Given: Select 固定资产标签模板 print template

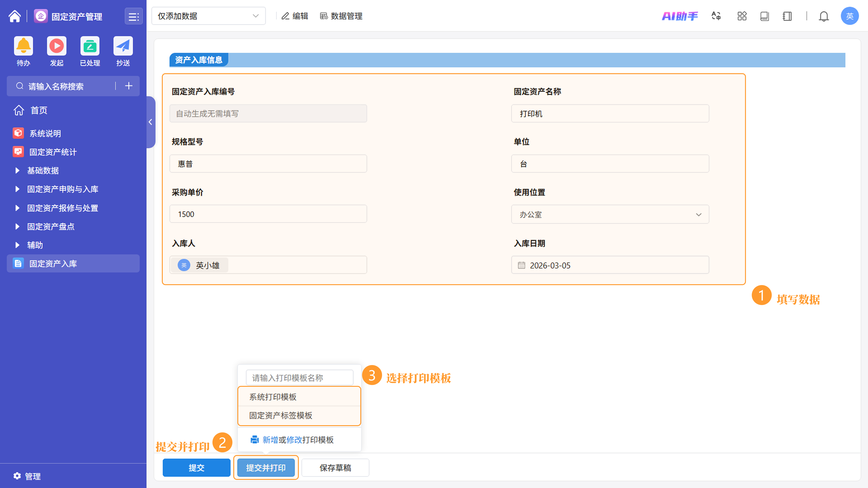Looking at the screenshot, I should click(x=281, y=416).
